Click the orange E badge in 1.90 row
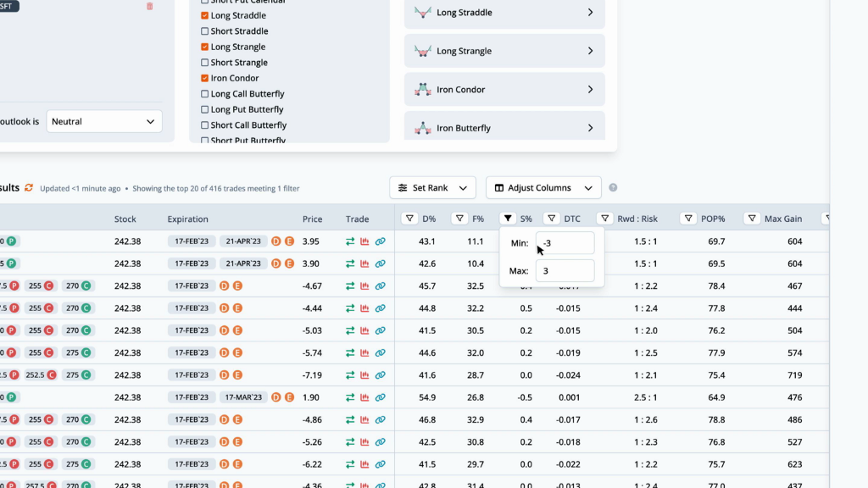 289,397
